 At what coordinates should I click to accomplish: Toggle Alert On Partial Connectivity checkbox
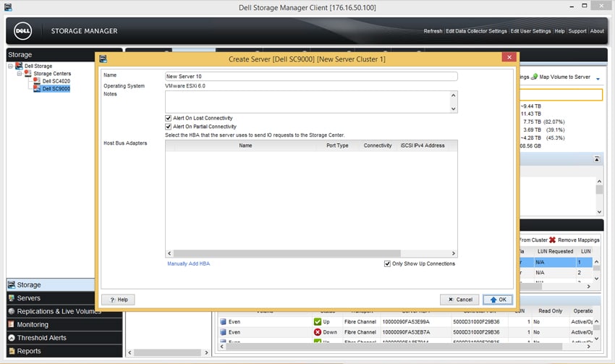[169, 127]
